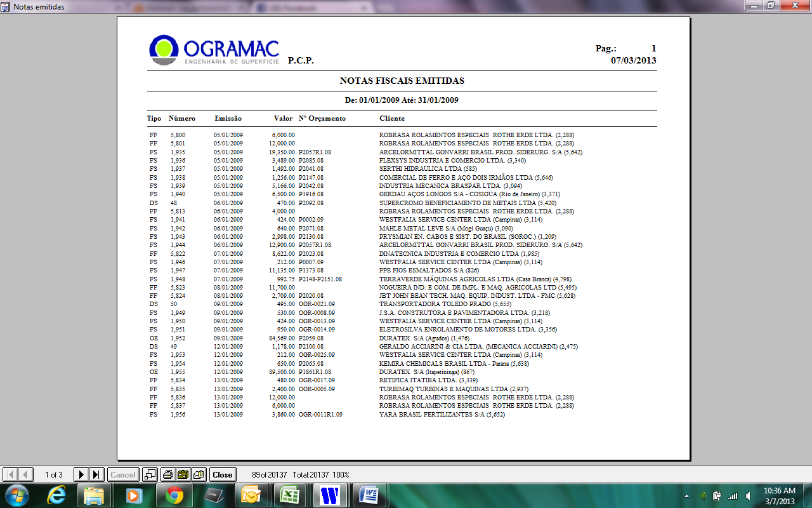Click the close current view icon
The width and height of the screenshot is (812, 508).
point(150,474)
